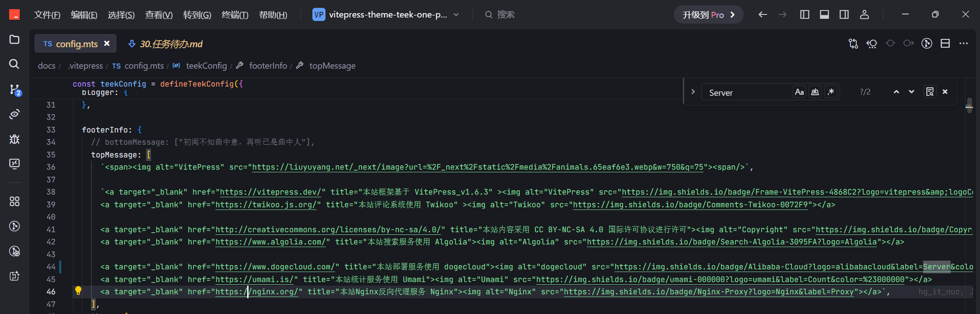The image size is (980, 314).
Task: Switch to the config.mts tab
Action: [x=75, y=43]
